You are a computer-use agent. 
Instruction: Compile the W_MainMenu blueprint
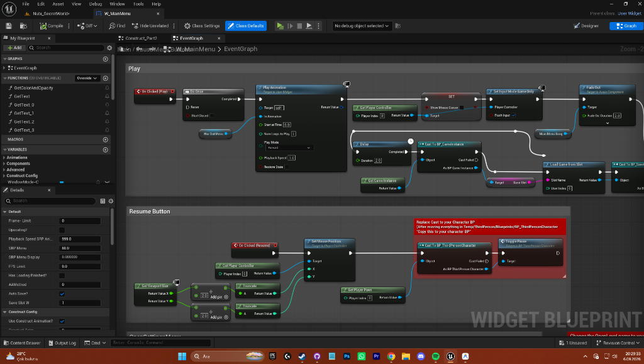click(x=52, y=26)
